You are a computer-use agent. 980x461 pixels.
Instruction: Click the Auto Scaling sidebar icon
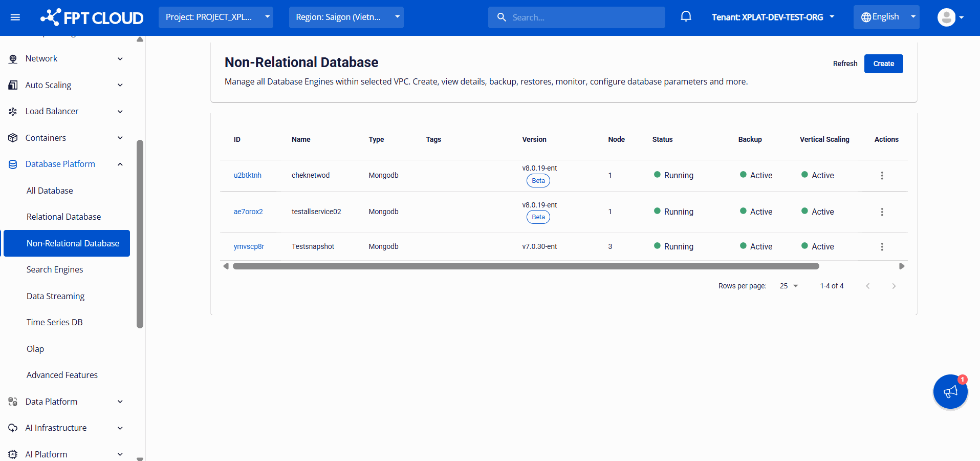click(13, 85)
